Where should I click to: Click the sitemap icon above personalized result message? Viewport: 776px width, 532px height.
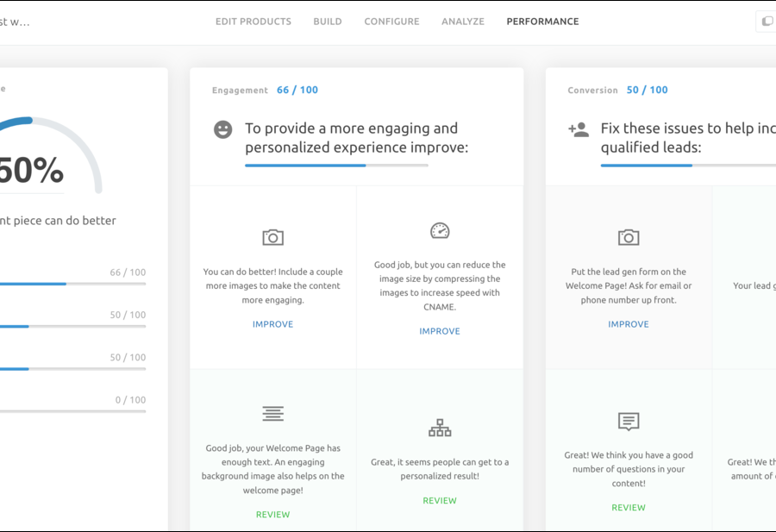tap(440, 428)
